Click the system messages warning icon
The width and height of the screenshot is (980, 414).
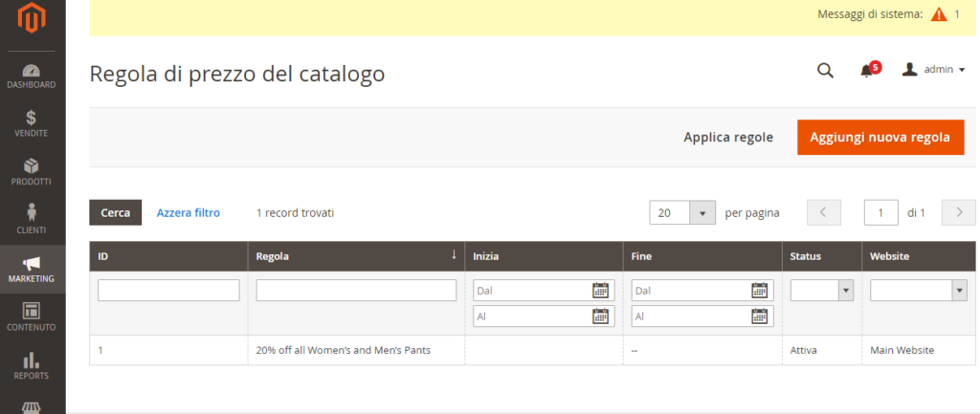coord(938,14)
